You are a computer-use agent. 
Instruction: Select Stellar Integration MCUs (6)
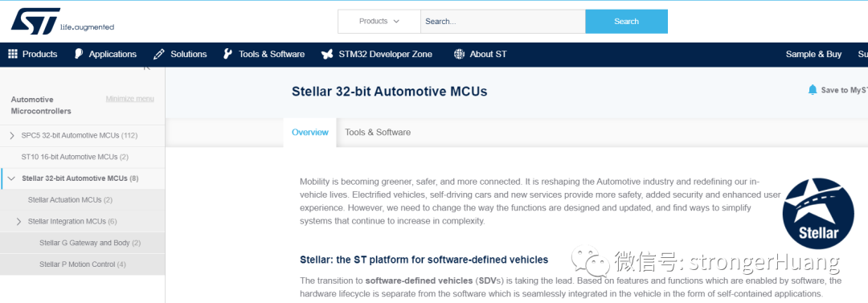(x=72, y=222)
